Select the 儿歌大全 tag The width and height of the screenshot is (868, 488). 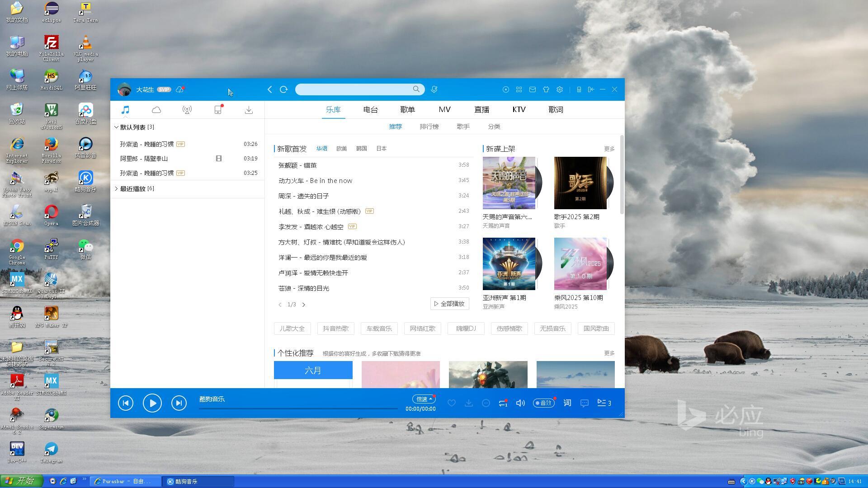[x=292, y=328]
